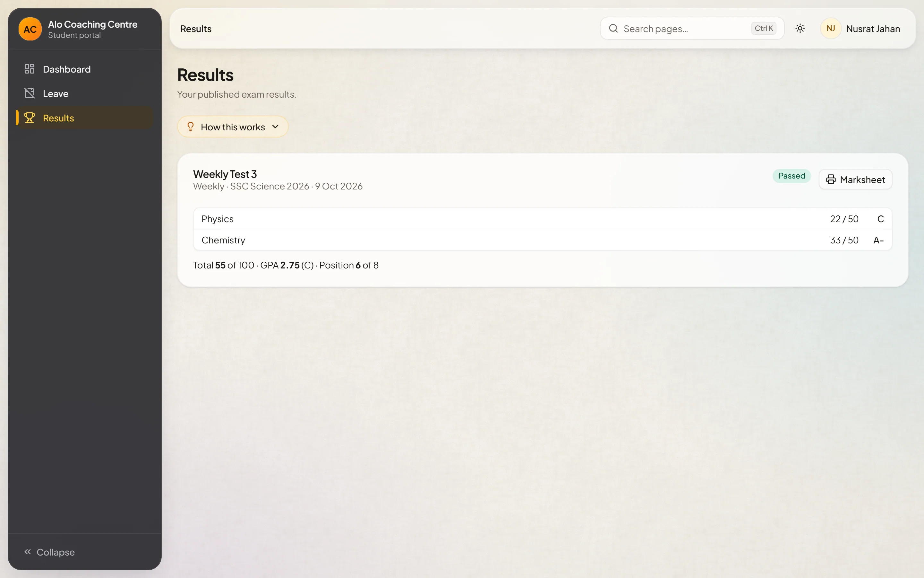Image resolution: width=924 pixels, height=578 pixels.
Task: Toggle light/dark theme sun icon
Action: coord(800,29)
